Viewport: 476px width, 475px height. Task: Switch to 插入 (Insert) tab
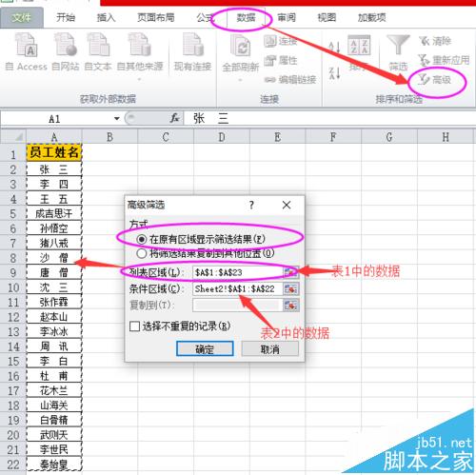106,17
